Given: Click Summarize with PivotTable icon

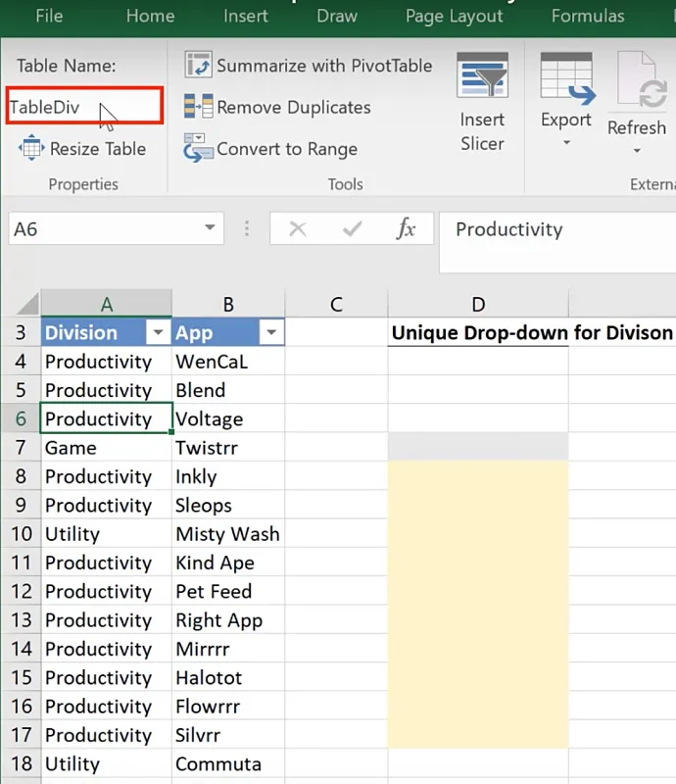Looking at the screenshot, I should pos(199,66).
